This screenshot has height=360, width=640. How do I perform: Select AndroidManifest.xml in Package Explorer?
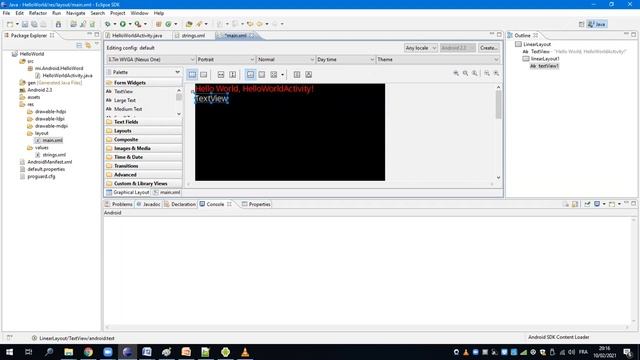point(49,162)
